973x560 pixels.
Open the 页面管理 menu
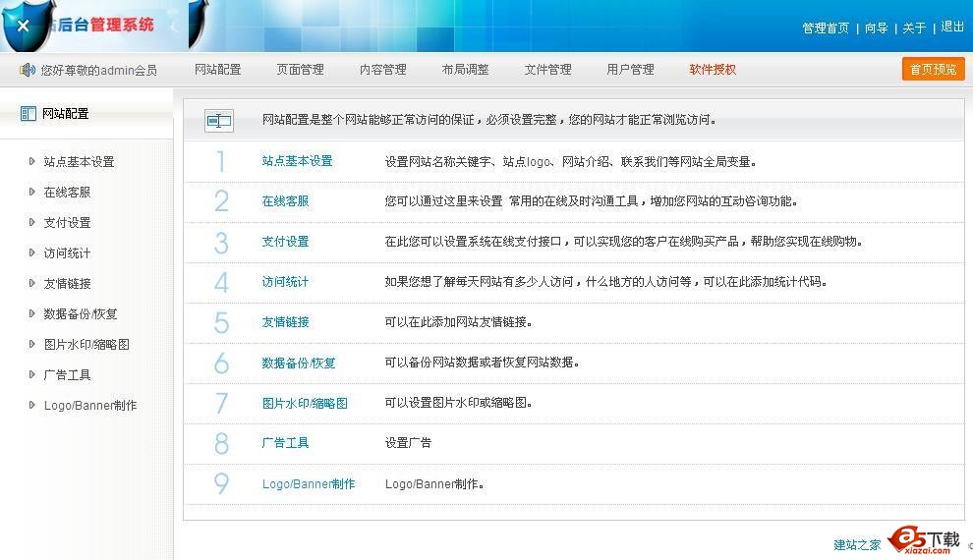[300, 70]
